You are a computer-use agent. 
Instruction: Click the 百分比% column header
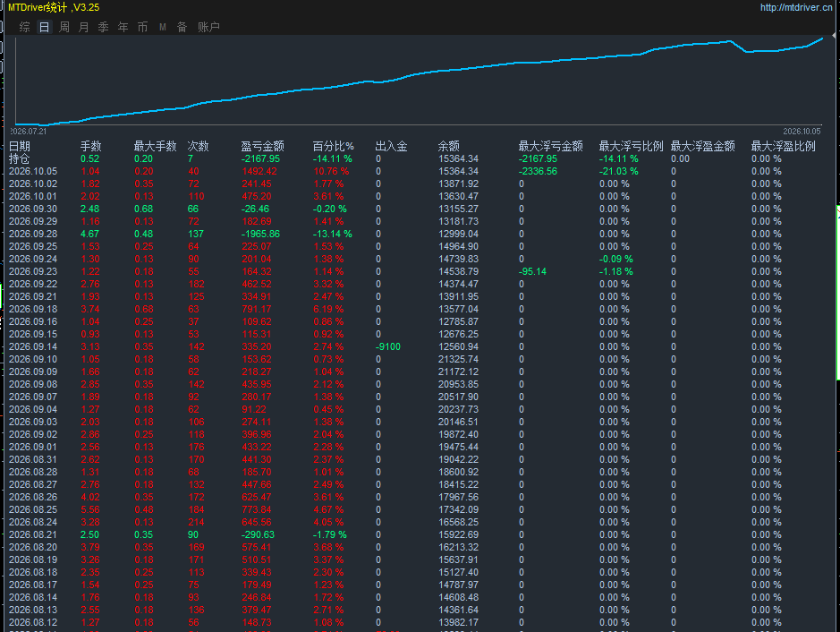click(x=333, y=146)
